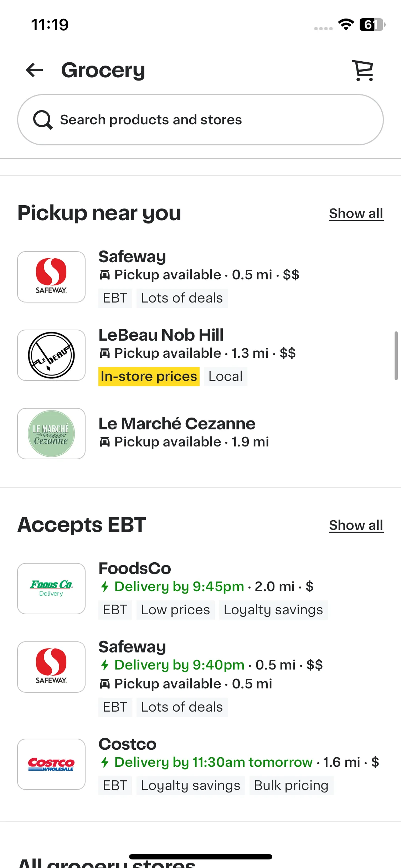Show all stores that accept EBT
Screen dimensions: 401x868
(x=356, y=525)
